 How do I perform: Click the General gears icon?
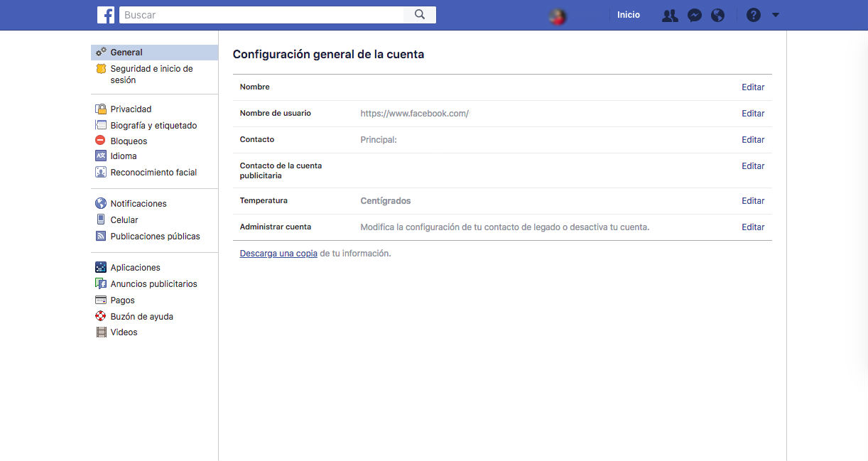coord(101,52)
